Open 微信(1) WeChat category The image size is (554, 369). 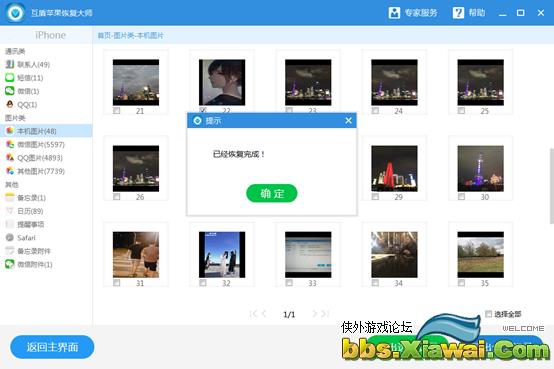(x=22, y=91)
